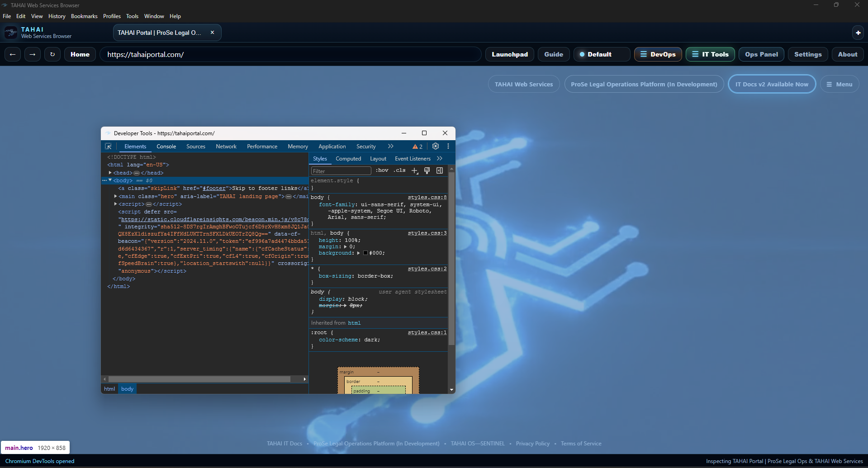Open the File menu
The height and width of the screenshot is (468, 868).
coord(7,16)
